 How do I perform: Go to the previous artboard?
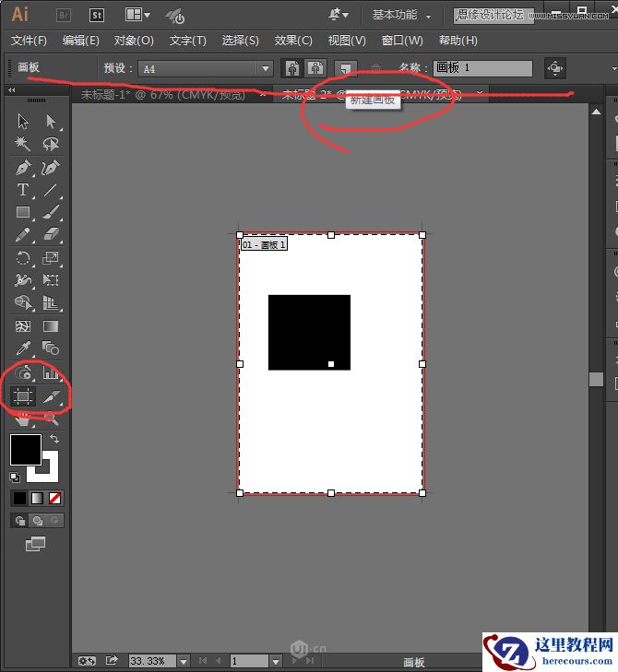click(x=218, y=661)
